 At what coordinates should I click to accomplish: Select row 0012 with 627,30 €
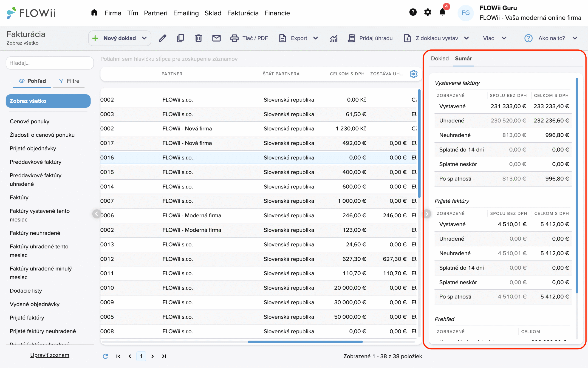click(x=259, y=259)
